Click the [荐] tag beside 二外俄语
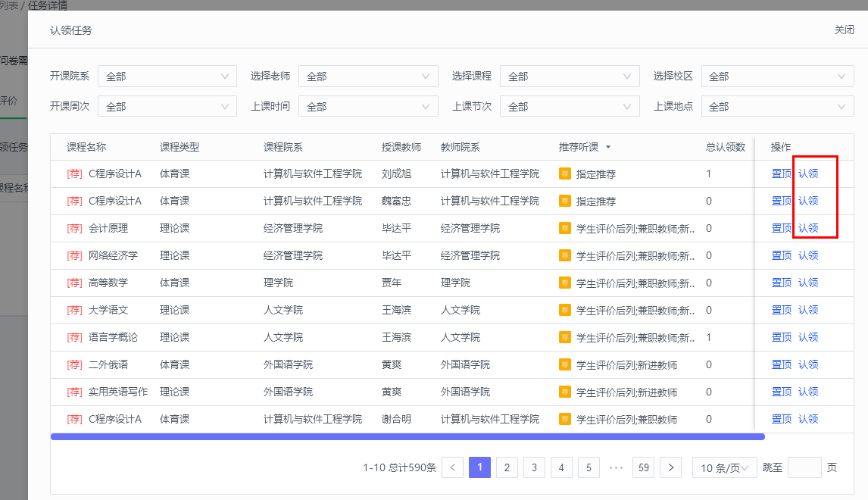 coord(74,364)
